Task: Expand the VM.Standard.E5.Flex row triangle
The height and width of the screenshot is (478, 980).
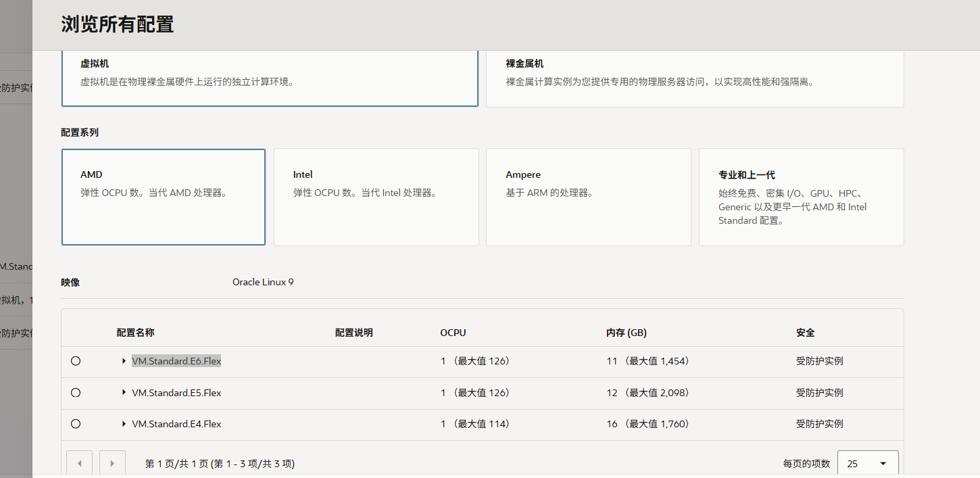Action: (124, 392)
